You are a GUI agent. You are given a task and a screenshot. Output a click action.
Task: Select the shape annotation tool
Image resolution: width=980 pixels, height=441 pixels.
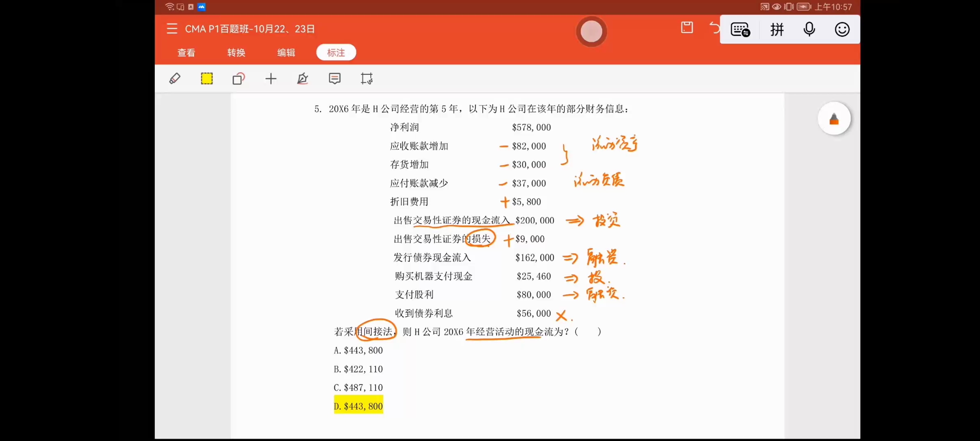point(238,78)
